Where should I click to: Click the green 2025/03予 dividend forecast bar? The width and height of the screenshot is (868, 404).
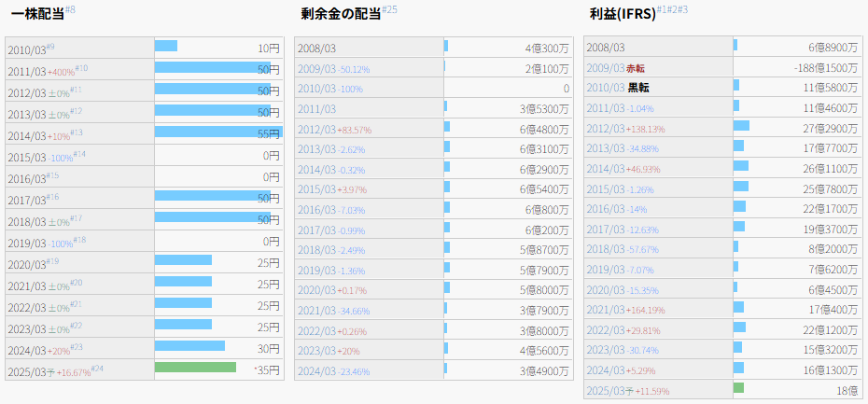click(x=195, y=368)
